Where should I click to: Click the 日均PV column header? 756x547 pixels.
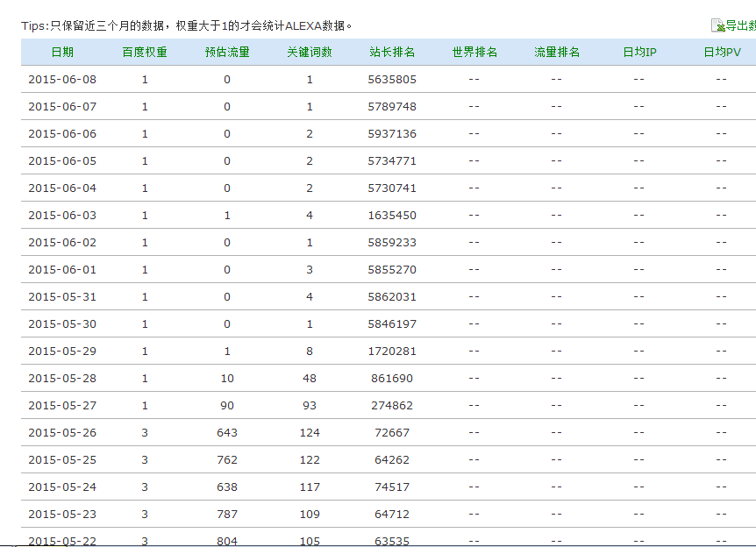click(722, 53)
